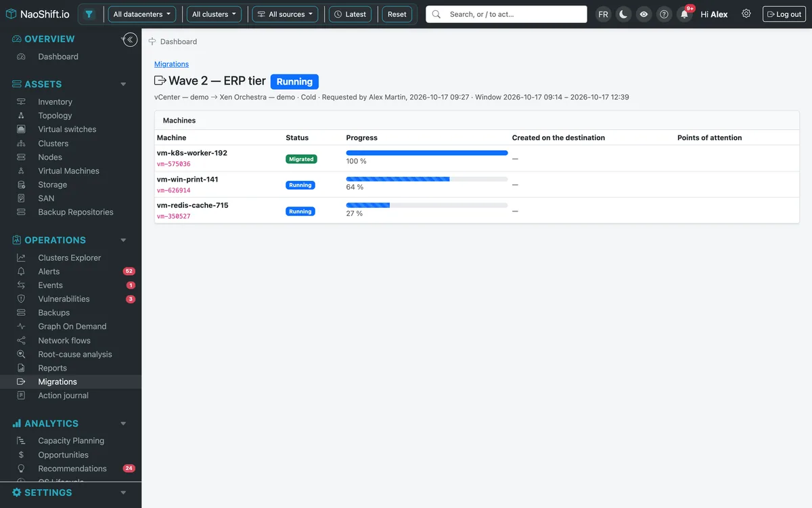The image size is (812, 508).
Task: Open All datacenters dropdown
Action: (x=142, y=14)
